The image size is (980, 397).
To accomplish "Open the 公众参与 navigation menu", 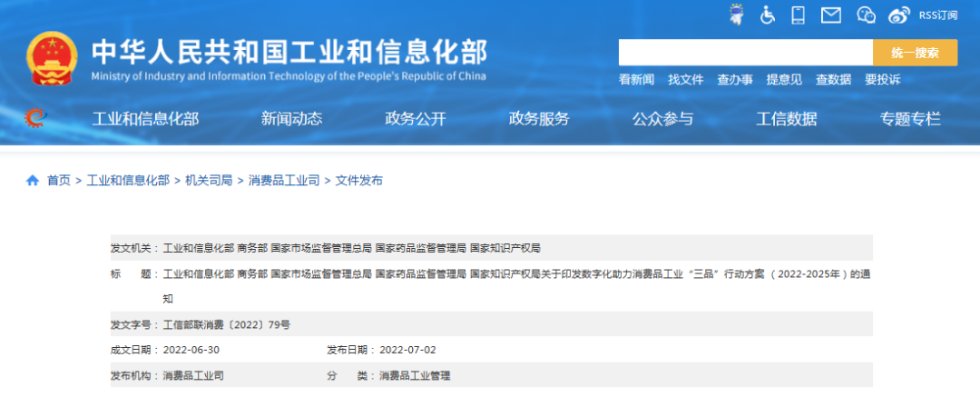I will coord(662,118).
